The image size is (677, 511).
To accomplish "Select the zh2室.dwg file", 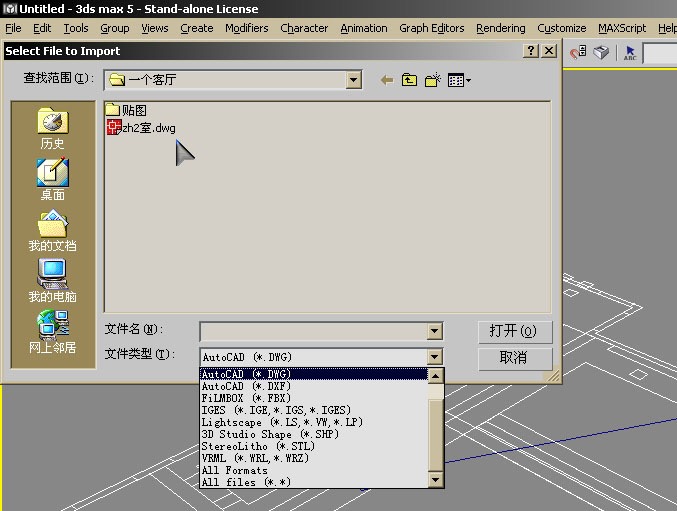I will coord(141,128).
